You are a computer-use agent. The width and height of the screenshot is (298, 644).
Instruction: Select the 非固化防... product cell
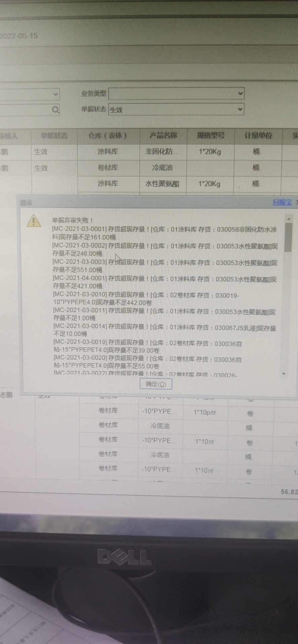[163, 152]
